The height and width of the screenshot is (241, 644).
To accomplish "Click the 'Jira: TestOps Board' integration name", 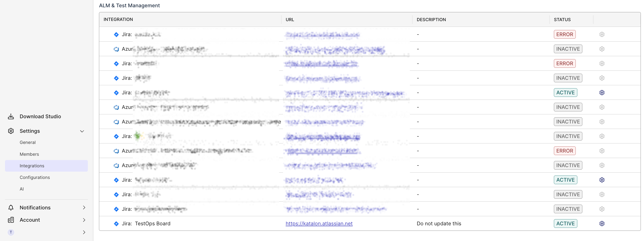I will point(146,224).
